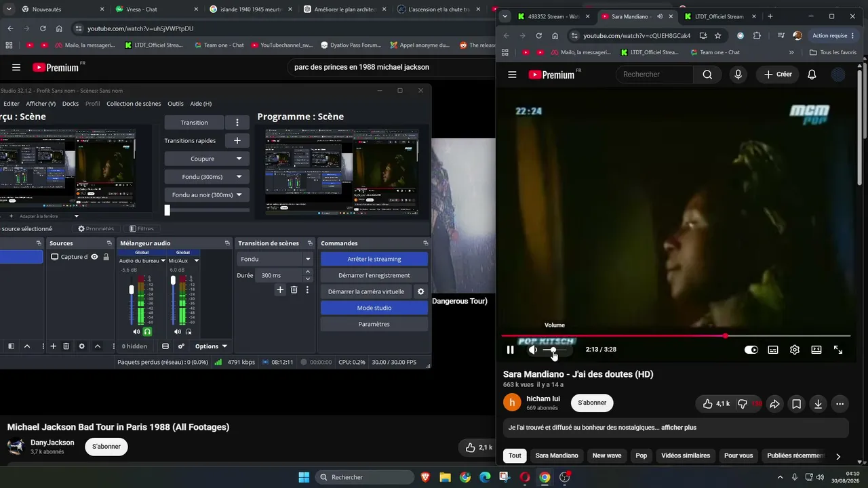Open the YouTube guide menu in right window

point(512,75)
